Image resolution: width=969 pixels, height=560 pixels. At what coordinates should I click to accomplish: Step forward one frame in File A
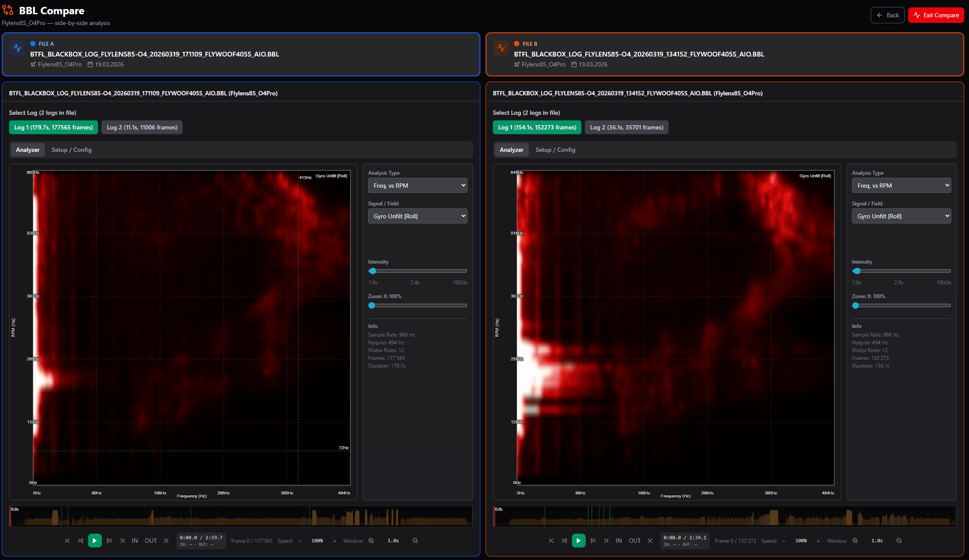[109, 541]
